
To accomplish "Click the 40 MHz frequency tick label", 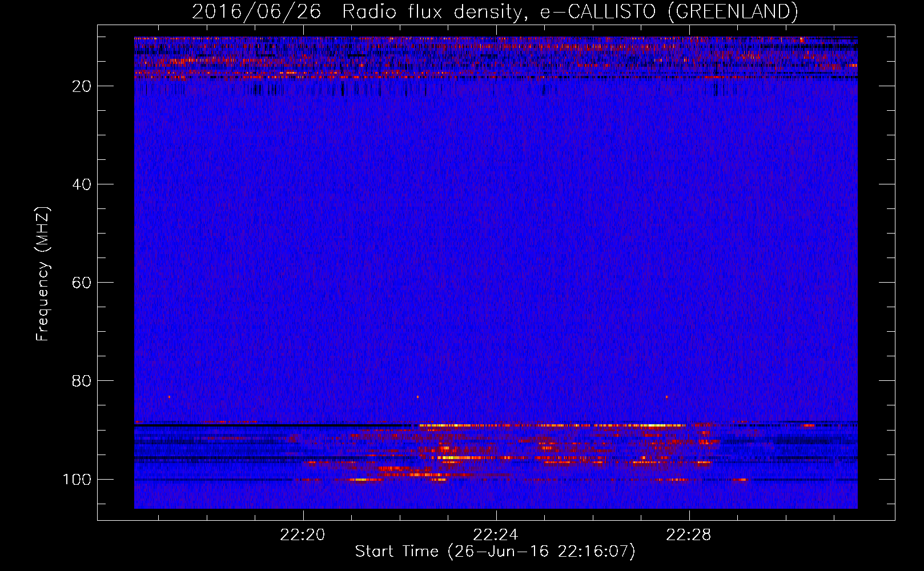I will [x=82, y=184].
